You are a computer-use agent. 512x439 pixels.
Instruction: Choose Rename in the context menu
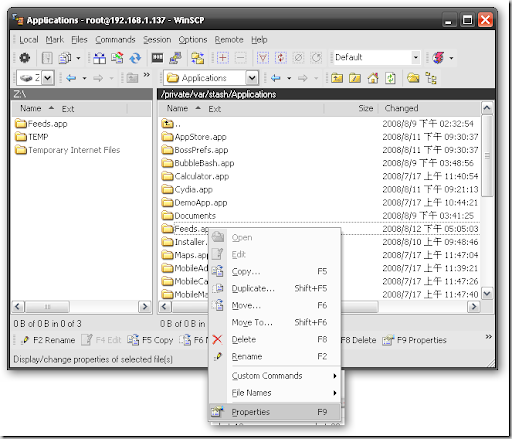275,356
